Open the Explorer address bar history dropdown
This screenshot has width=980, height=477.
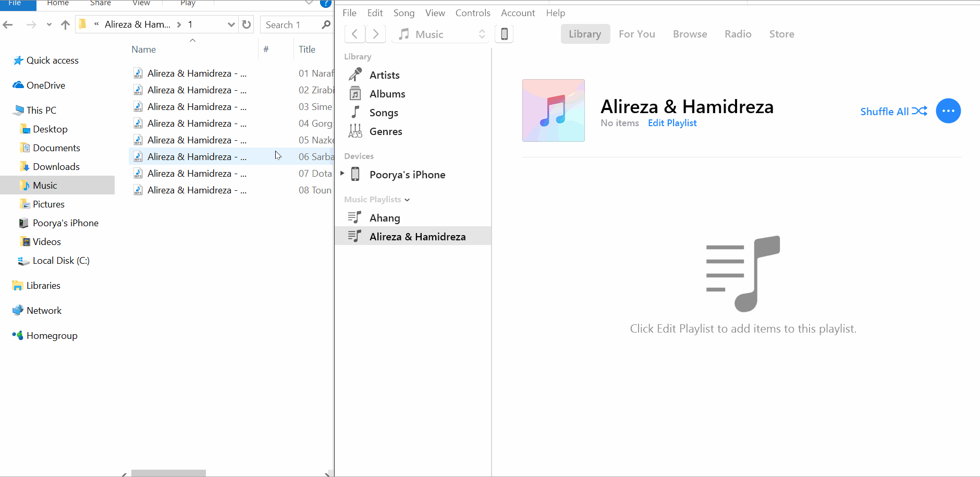(231, 25)
